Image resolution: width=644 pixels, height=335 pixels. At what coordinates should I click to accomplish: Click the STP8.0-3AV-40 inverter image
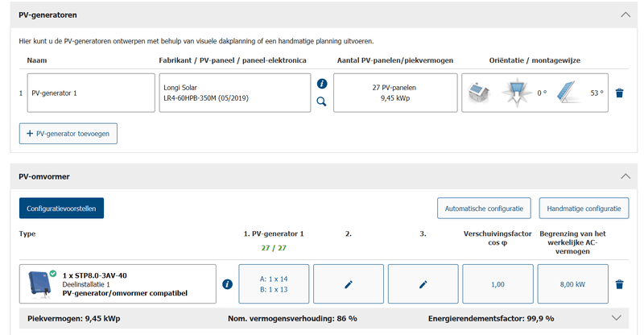click(x=40, y=283)
